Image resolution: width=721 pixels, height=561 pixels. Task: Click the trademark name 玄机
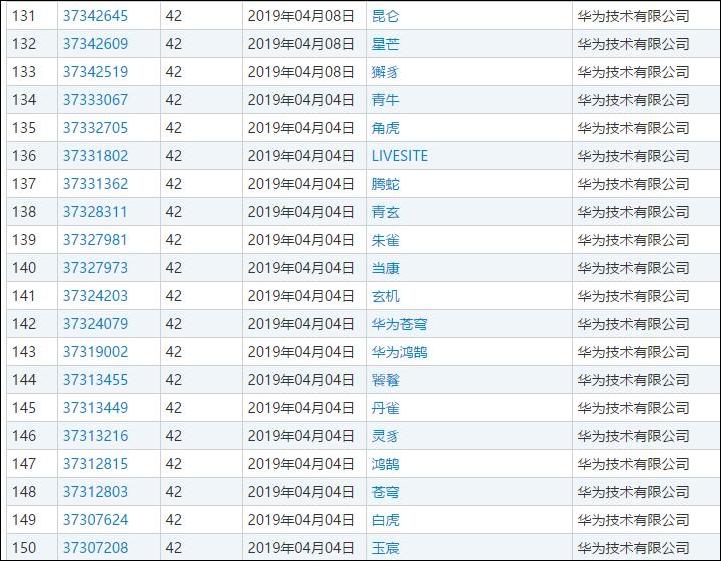click(x=385, y=296)
